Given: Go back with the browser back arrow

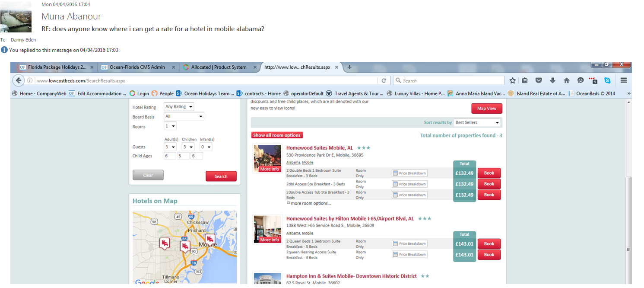Looking at the screenshot, I should point(19,80).
